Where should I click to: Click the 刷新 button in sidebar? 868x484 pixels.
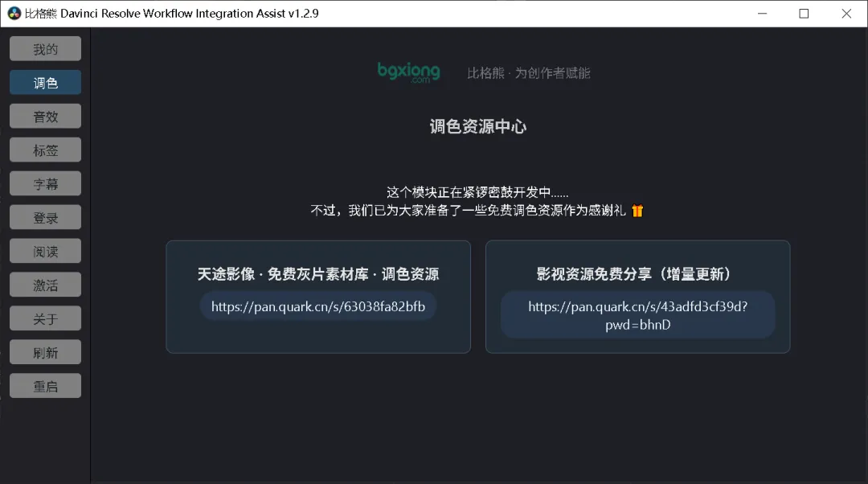45,353
